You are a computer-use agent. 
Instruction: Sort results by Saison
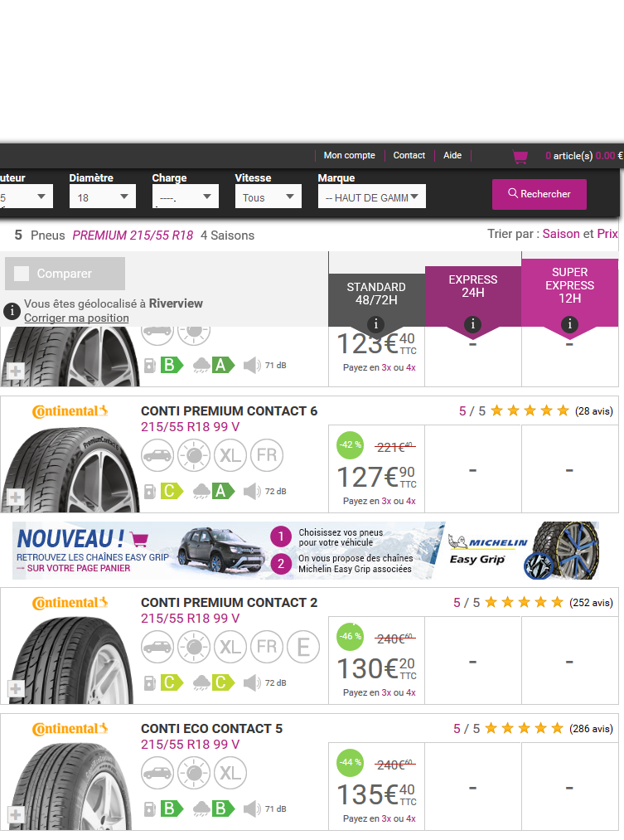(561, 234)
